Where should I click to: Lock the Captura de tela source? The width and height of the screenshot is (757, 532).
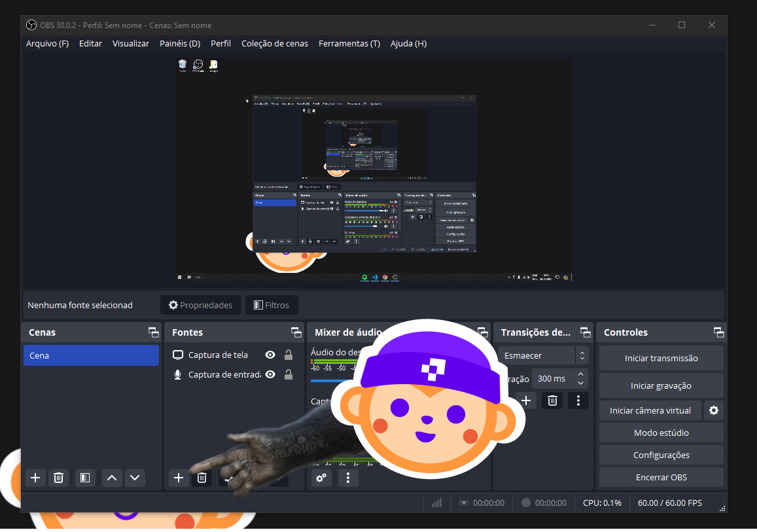pos(288,355)
